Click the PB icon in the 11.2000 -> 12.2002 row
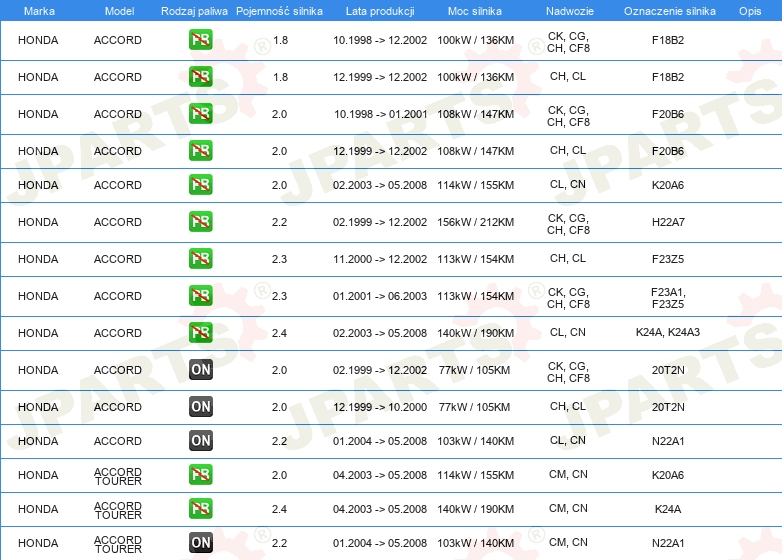 (200, 259)
